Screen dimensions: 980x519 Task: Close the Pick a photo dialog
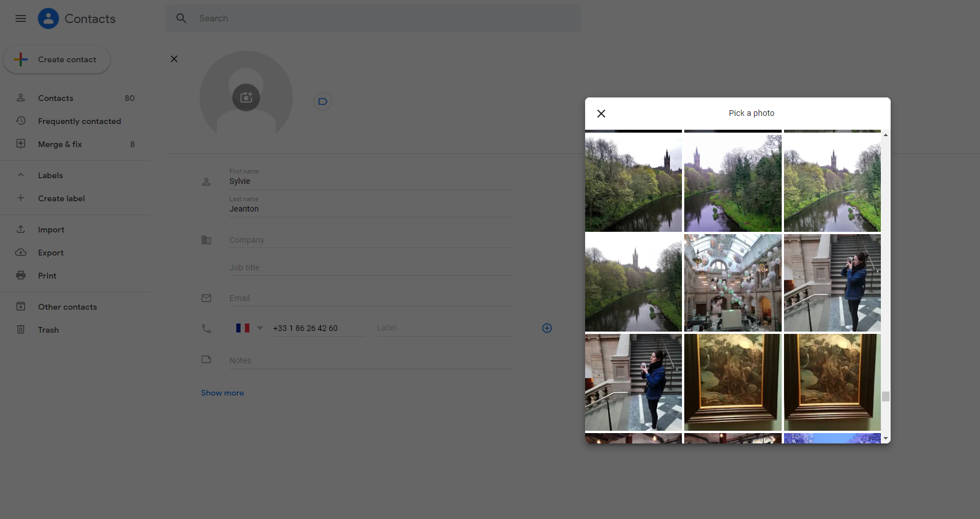click(601, 114)
